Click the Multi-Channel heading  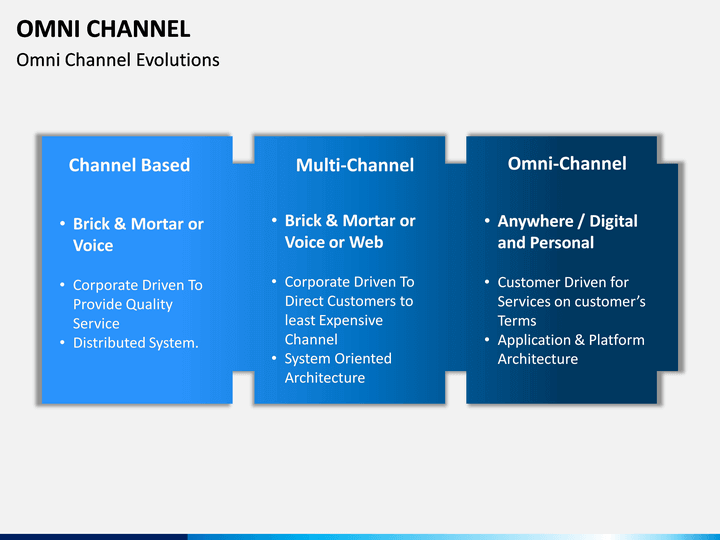pyautogui.click(x=355, y=165)
